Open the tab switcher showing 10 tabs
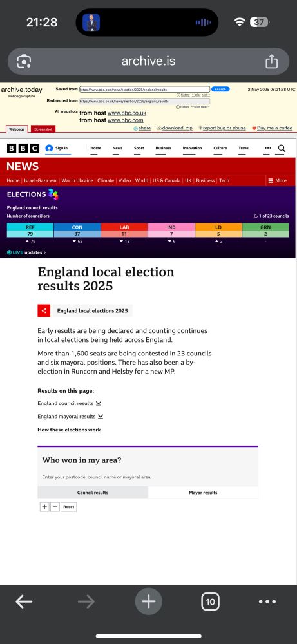The height and width of the screenshot is (644, 297). 210,601
